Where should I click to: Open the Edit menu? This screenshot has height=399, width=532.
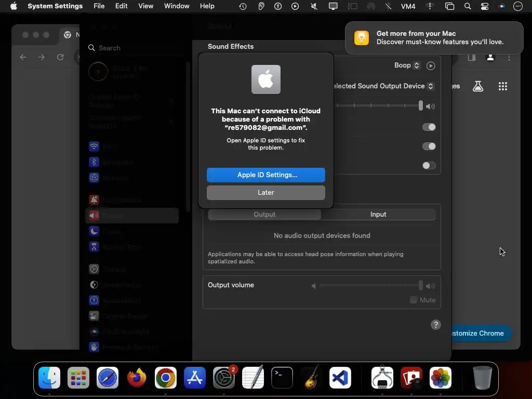click(121, 6)
